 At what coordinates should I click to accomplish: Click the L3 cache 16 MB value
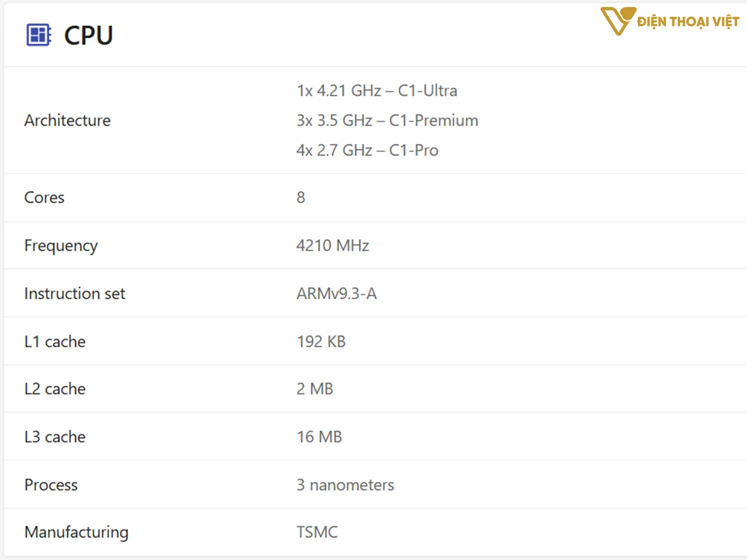[x=319, y=437]
